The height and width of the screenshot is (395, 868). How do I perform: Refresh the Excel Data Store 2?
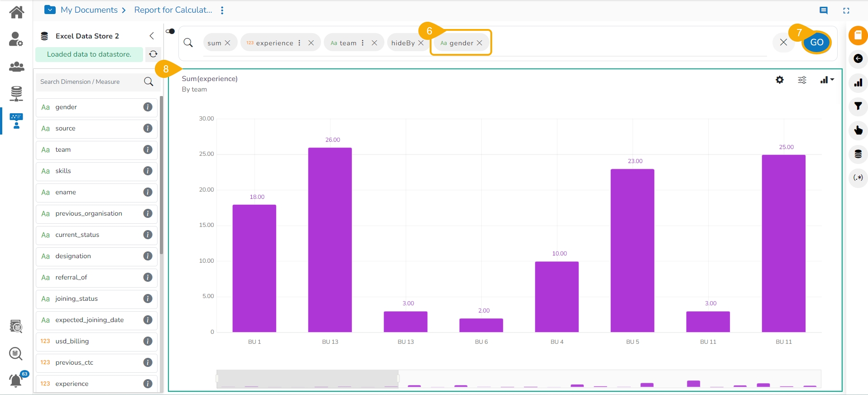153,54
